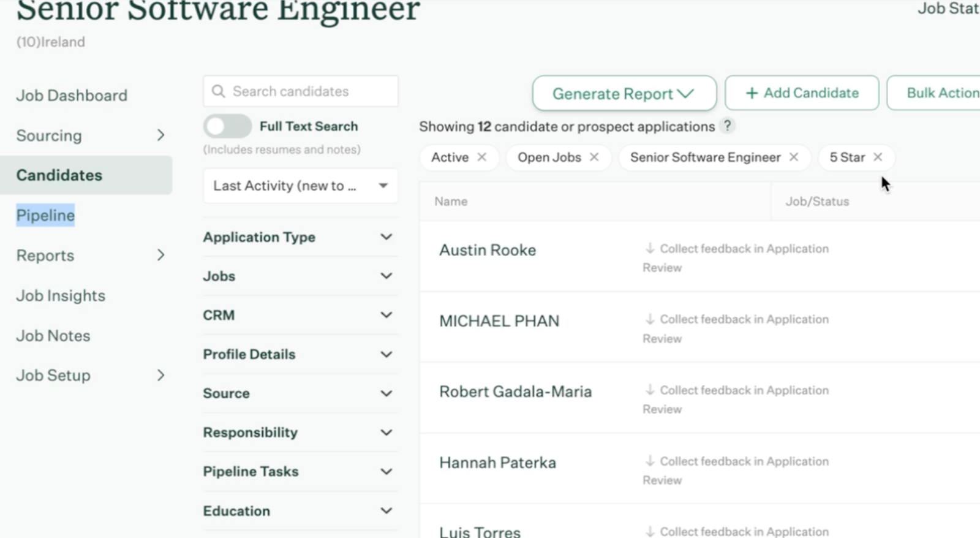The height and width of the screenshot is (538, 980).
Task: Expand the Job Setup submenu arrow
Action: point(160,375)
